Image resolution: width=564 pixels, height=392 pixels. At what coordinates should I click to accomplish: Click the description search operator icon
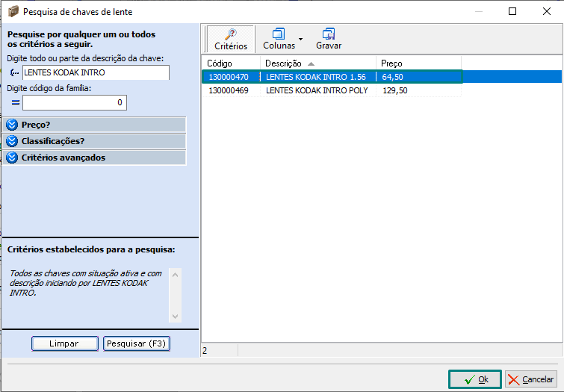(x=14, y=72)
